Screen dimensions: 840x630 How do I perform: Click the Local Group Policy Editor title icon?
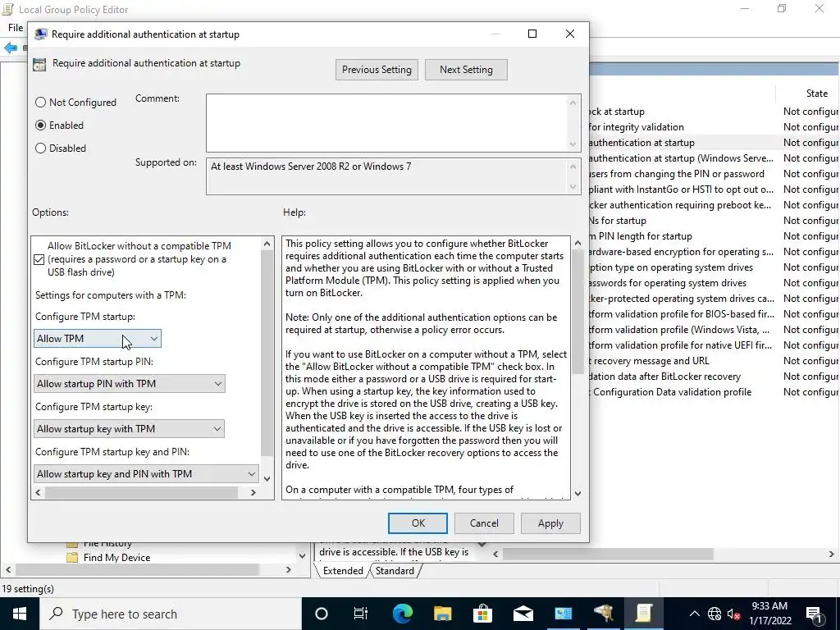7,9
